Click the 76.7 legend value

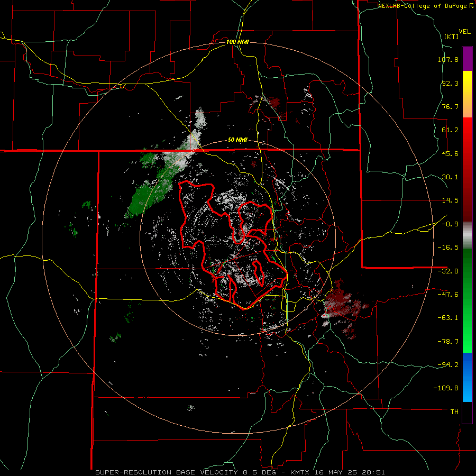[x=450, y=106]
